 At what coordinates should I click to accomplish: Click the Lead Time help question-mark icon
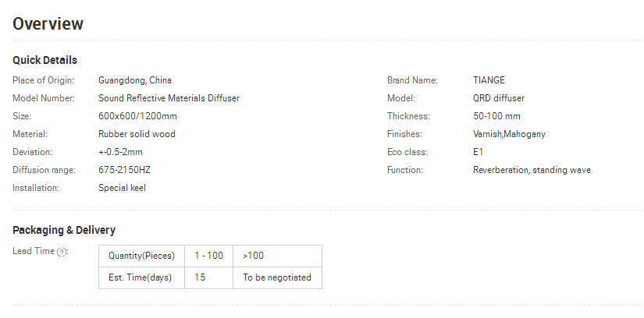click(x=62, y=252)
